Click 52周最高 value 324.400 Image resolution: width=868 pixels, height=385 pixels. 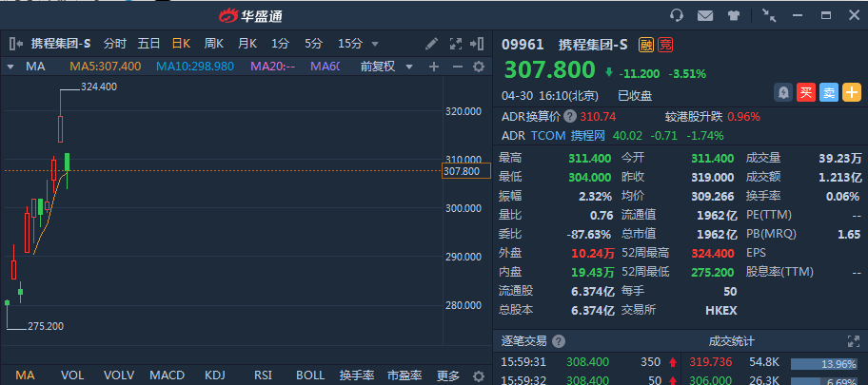click(713, 253)
